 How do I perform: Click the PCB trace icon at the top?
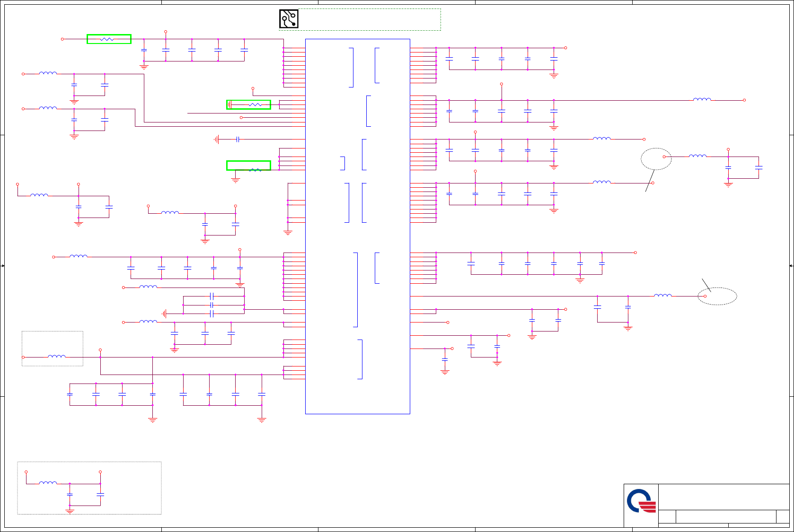pos(289,19)
